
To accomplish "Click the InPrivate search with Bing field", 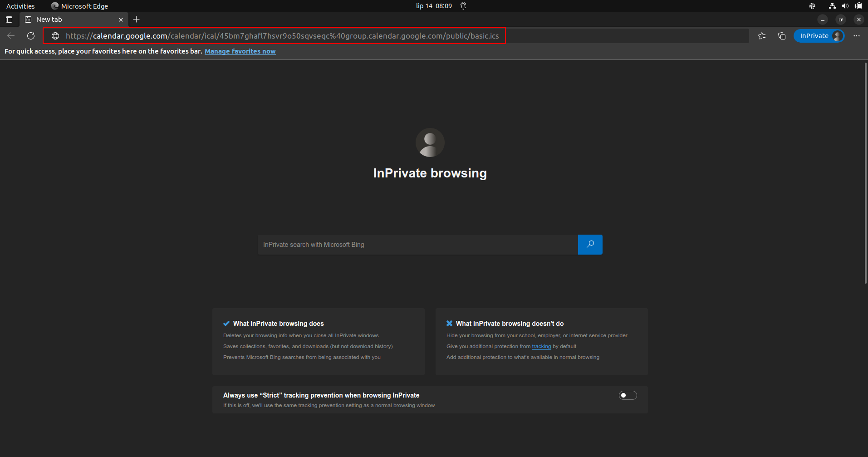I will 417,245.
